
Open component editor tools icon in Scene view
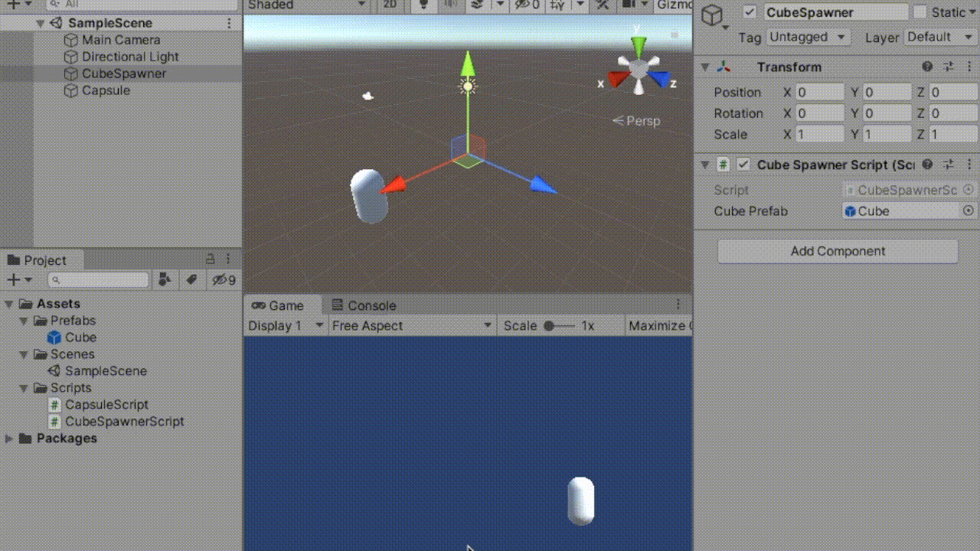tap(603, 5)
